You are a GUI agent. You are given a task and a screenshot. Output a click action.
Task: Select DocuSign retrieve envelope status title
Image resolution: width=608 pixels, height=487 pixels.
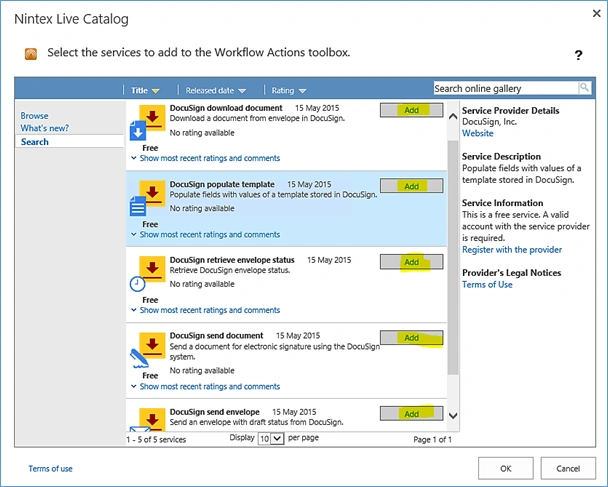point(232,260)
